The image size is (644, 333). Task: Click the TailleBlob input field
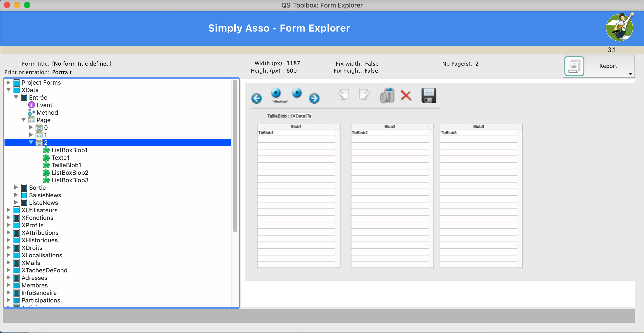[301, 116]
